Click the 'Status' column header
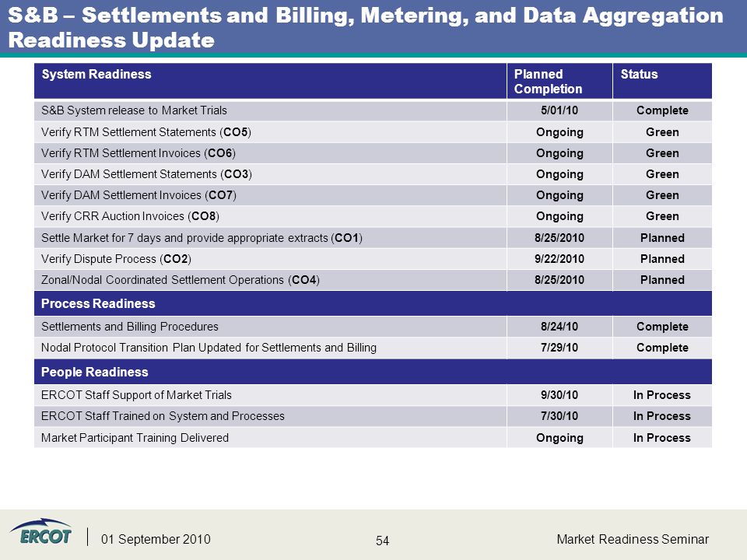747x560 pixels. click(662, 81)
